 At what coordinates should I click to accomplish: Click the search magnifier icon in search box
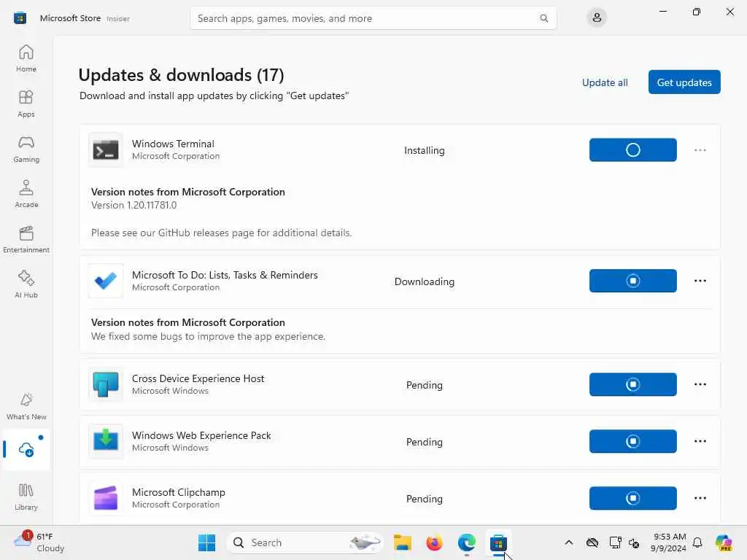tap(543, 18)
